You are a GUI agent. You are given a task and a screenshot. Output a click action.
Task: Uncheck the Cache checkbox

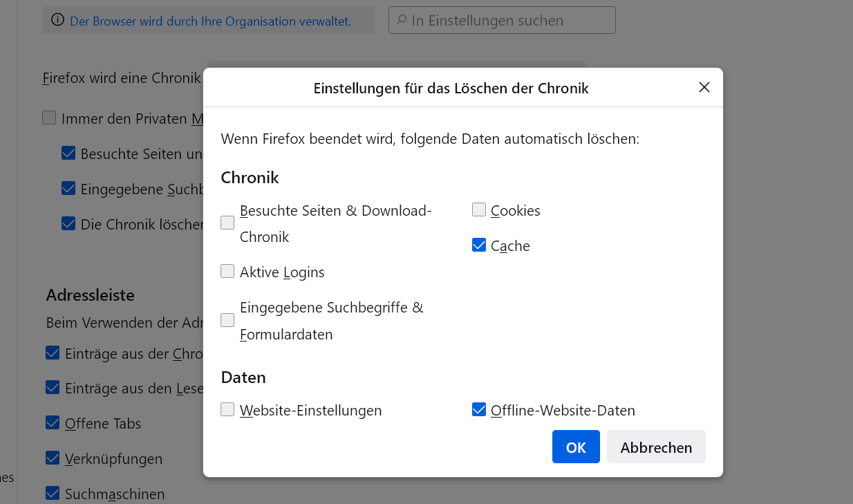point(479,245)
